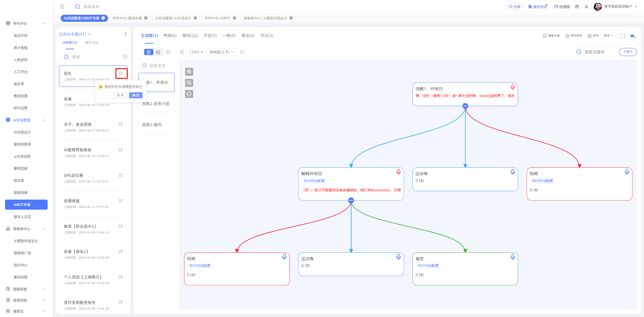
Task: Switch to the 一般(9) tab
Action: click(x=229, y=36)
